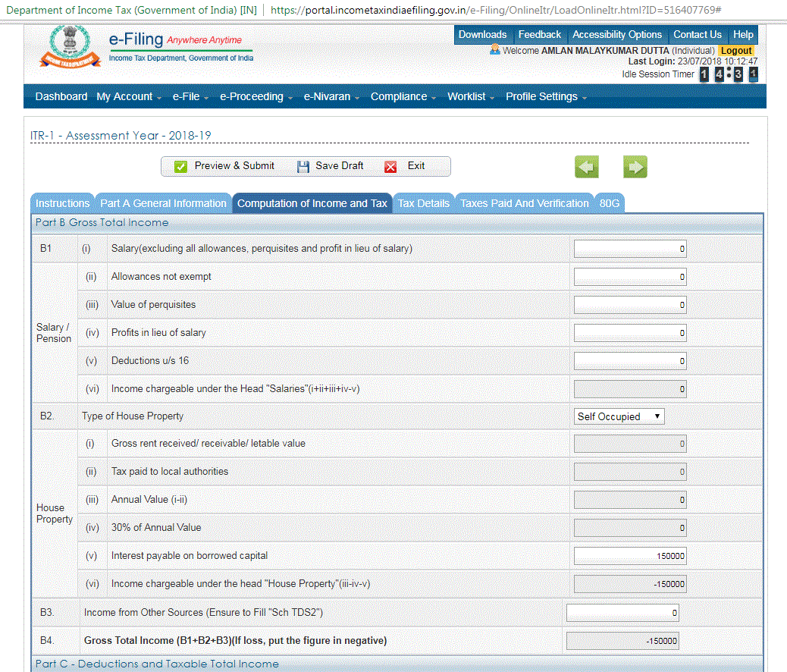Click Interest payable on borrowed capital field

pyautogui.click(x=630, y=556)
